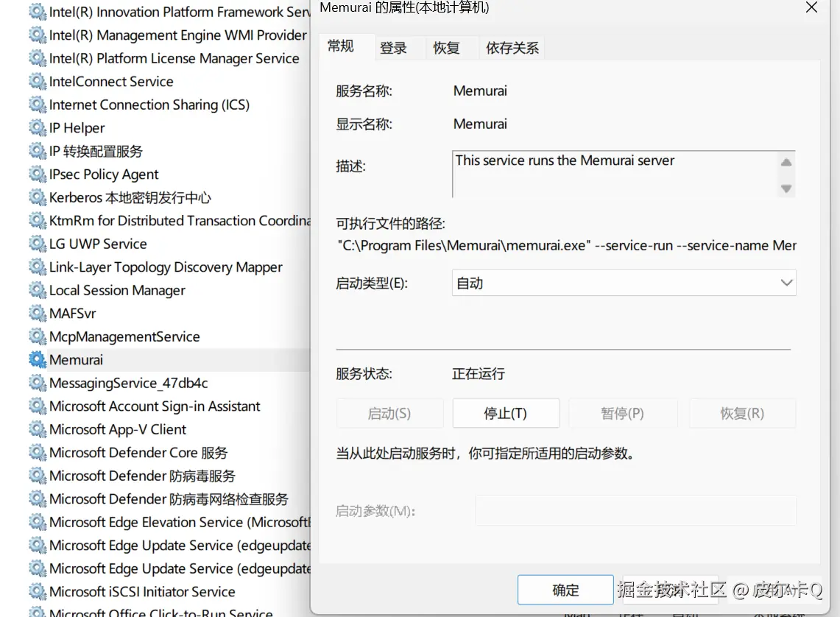The height and width of the screenshot is (617, 840).
Task: Click the 停止(T) button
Action: [x=506, y=413]
